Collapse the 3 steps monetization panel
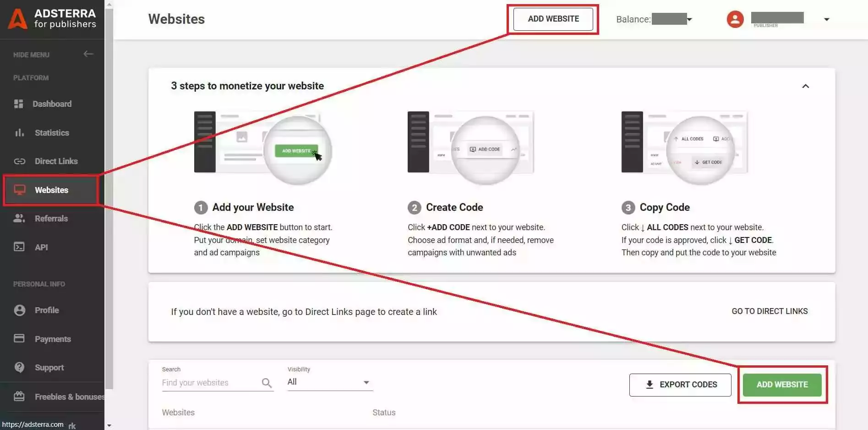The height and width of the screenshot is (430, 868). (x=806, y=86)
